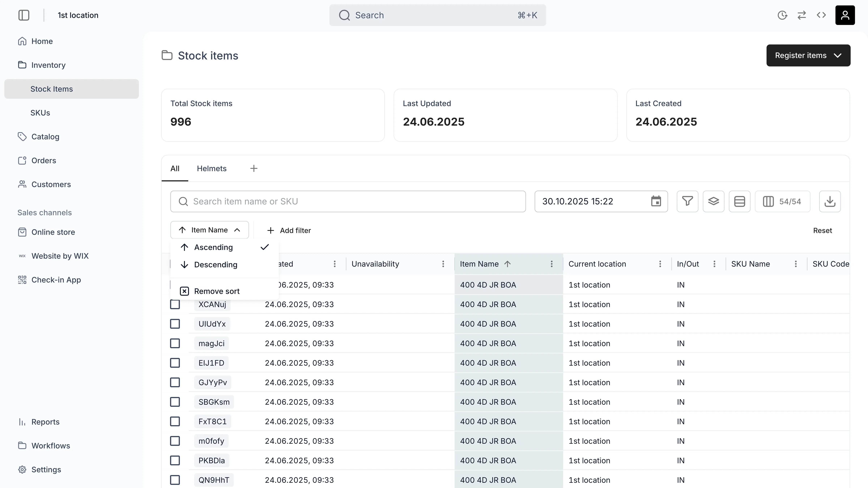
Task: Open the user profile avatar
Action: (845, 15)
